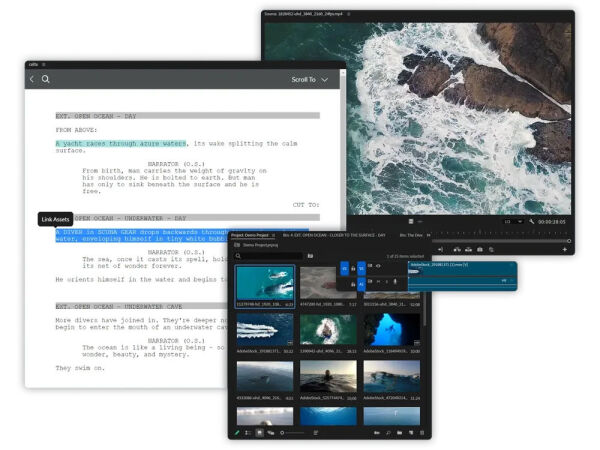Open the script panel tab menu icon

tap(44, 65)
